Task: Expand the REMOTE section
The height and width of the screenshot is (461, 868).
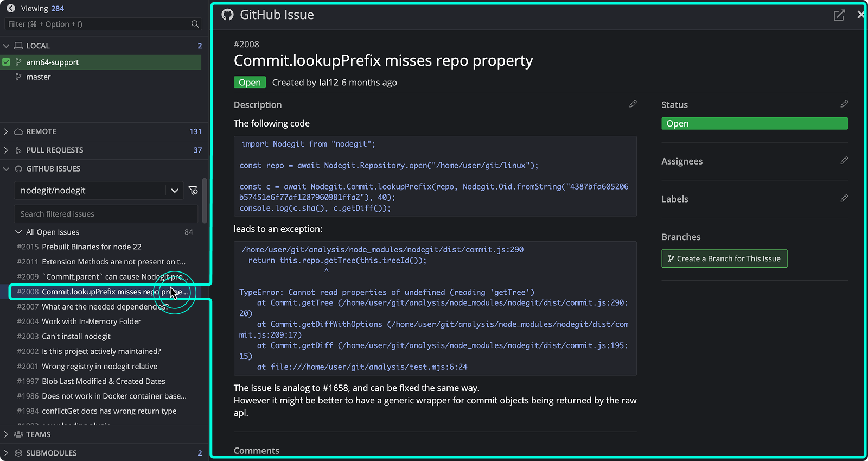Action: point(6,131)
